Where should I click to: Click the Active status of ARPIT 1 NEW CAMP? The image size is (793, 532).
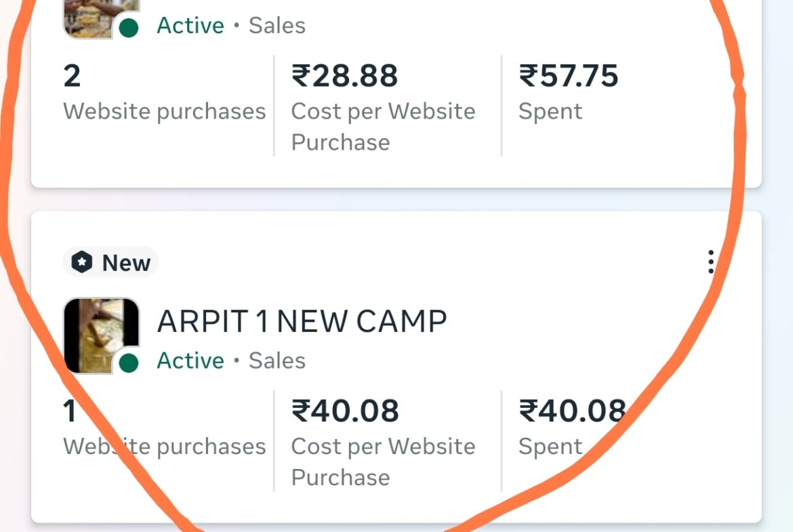[x=190, y=361]
